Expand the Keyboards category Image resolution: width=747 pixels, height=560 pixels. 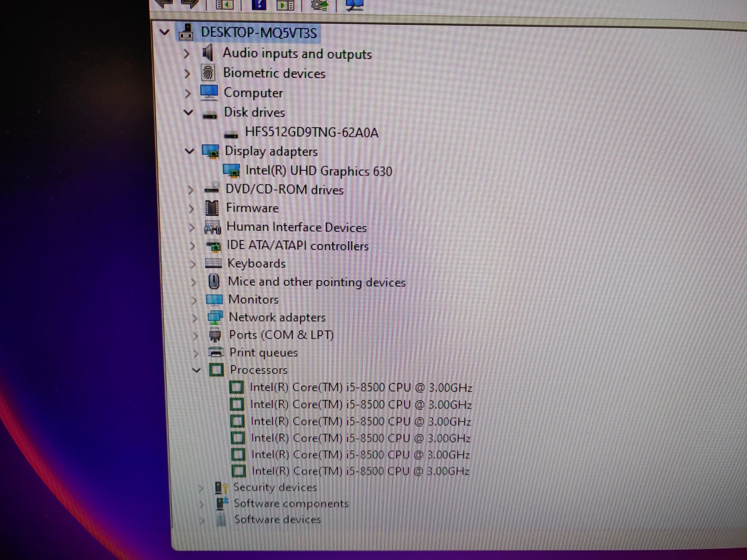(193, 264)
